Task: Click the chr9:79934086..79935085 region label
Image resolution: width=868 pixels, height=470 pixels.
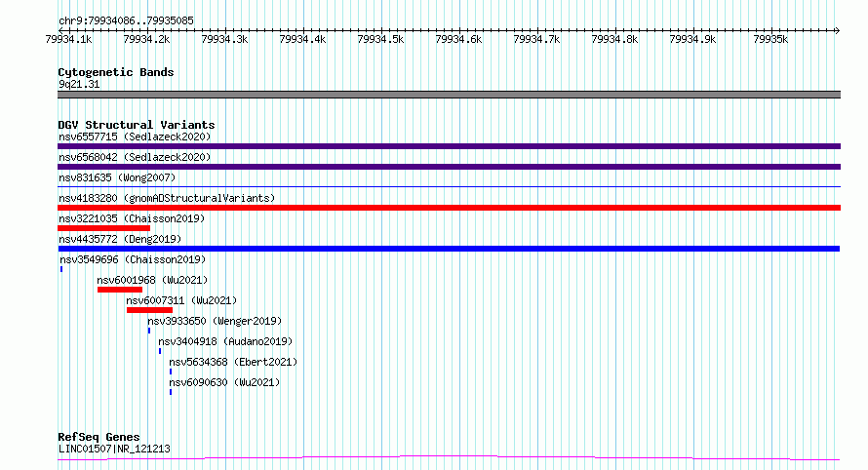Action: click(x=126, y=21)
